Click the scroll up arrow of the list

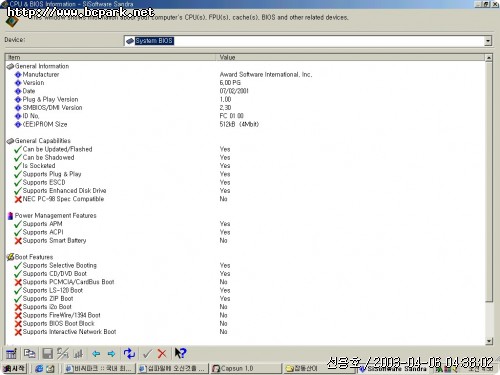click(x=489, y=58)
